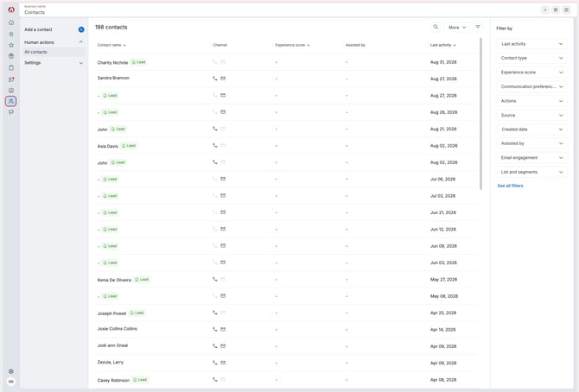Open the Casey Robinson contact

(x=113, y=380)
